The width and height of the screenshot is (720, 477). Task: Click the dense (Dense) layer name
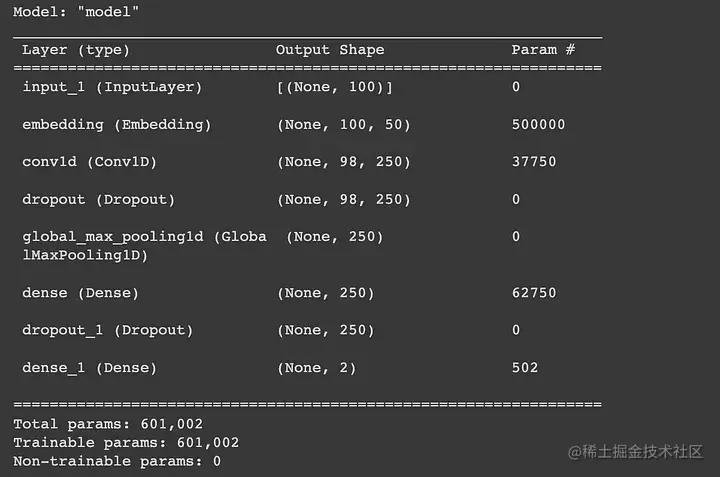click(x=81, y=293)
